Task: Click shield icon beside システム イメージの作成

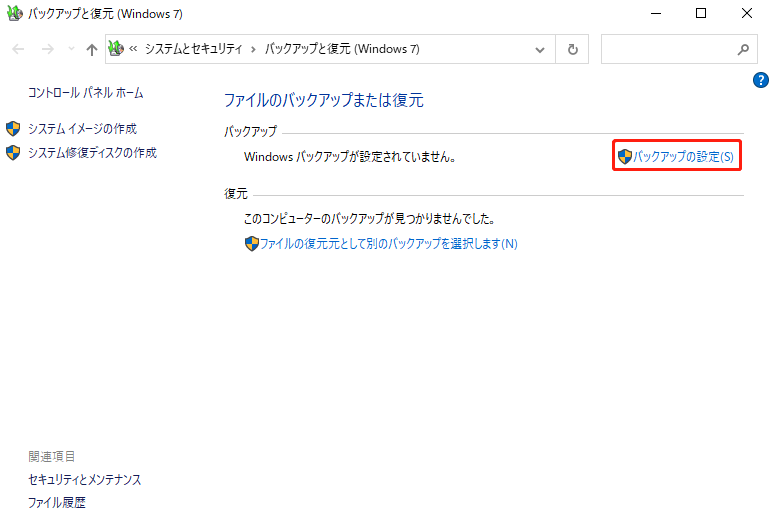Action: pyautogui.click(x=13, y=129)
